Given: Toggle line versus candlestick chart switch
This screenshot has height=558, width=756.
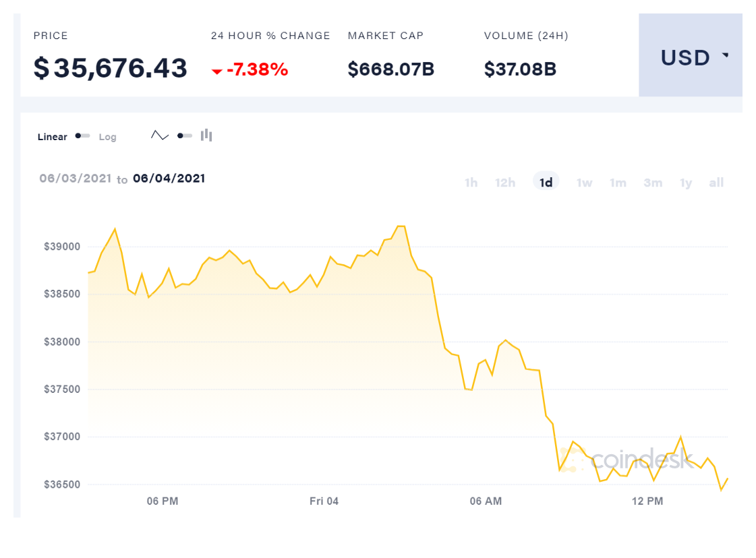Looking at the screenshot, I should [184, 135].
